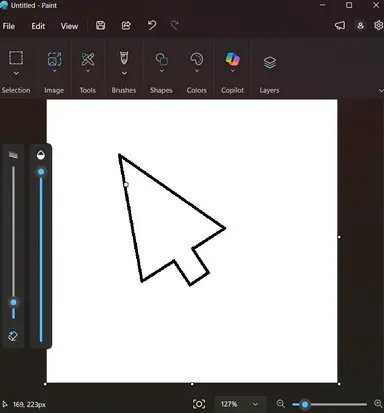This screenshot has width=384, height=413.
Task: Open the 127% zoom level dropdown
Action: coord(240,404)
